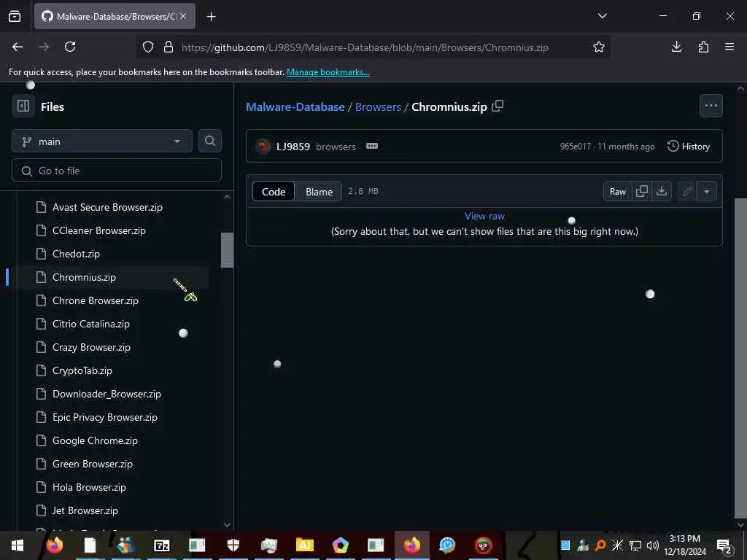Open the Firefox hamburger application menu
The image size is (747, 560).
tap(729, 47)
